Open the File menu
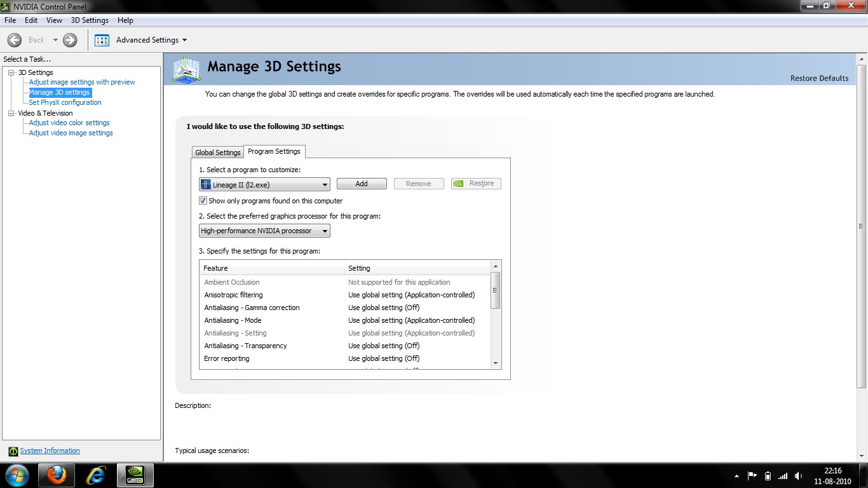This screenshot has width=868, height=488. tap(10, 20)
